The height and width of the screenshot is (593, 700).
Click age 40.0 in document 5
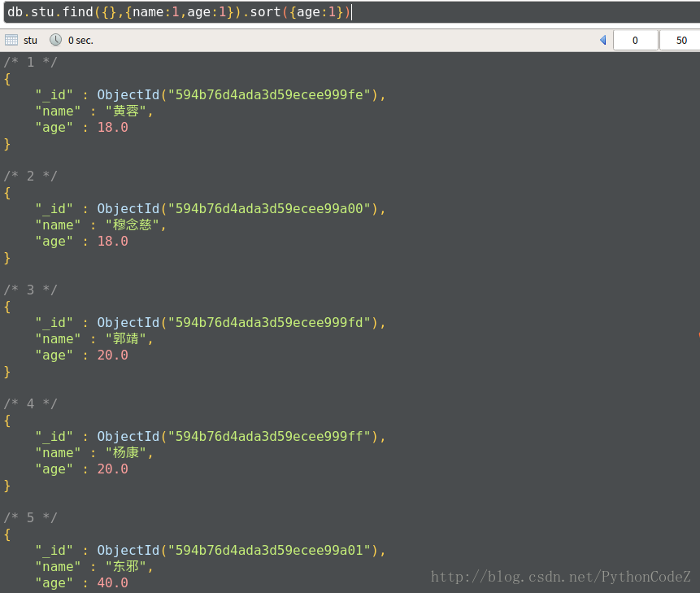(x=112, y=583)
